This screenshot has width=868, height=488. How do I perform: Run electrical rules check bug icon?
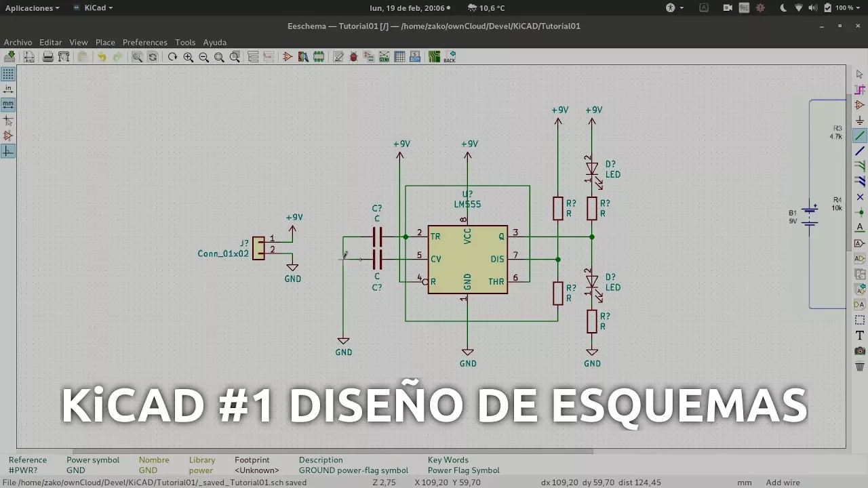pos(353,57)
